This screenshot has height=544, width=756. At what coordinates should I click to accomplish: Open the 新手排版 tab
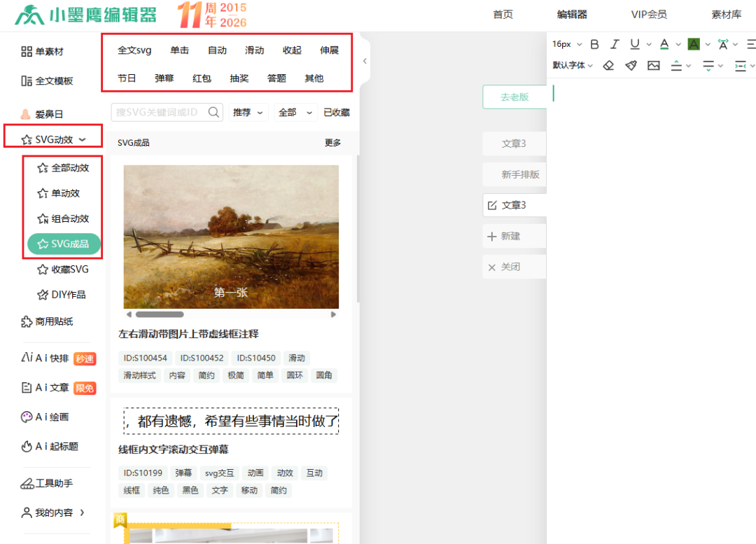[x=514, y=174]
